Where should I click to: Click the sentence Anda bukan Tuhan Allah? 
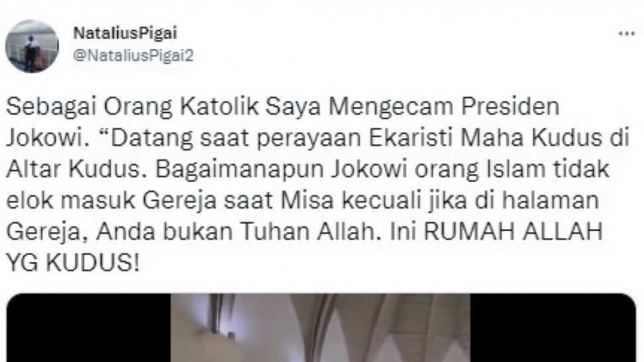(x=237, y=232)
